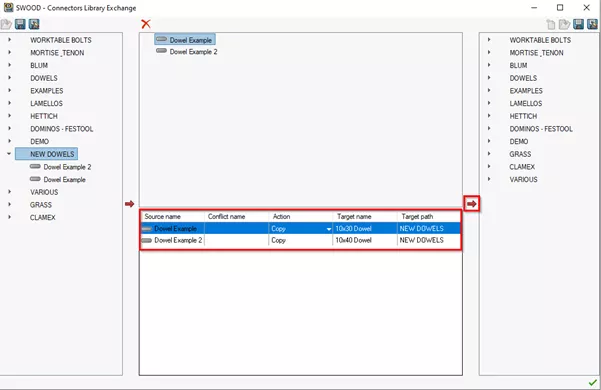Select MORTISE_TENON in the left tree
Image resolution: width=601 pixels, height=390 pixels.
point(57,53)
